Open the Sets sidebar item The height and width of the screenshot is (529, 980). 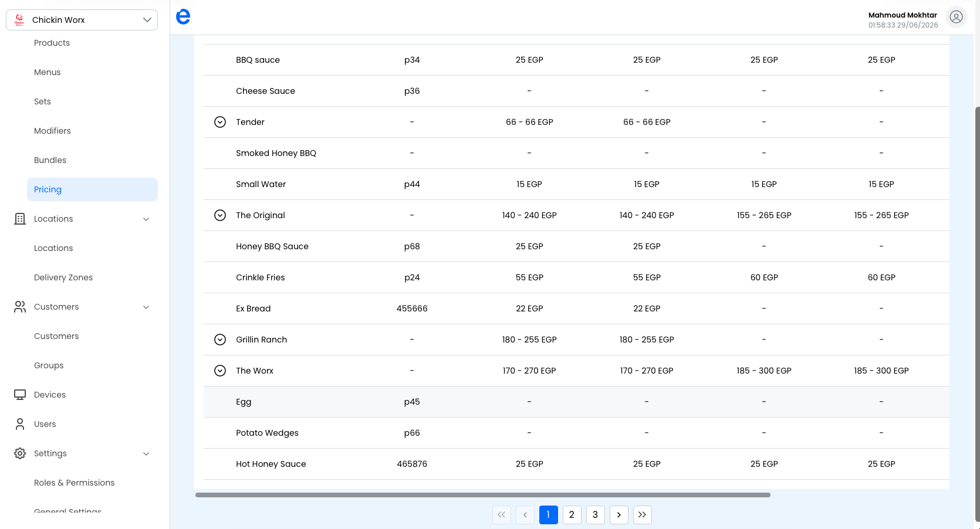click(42, 101)
